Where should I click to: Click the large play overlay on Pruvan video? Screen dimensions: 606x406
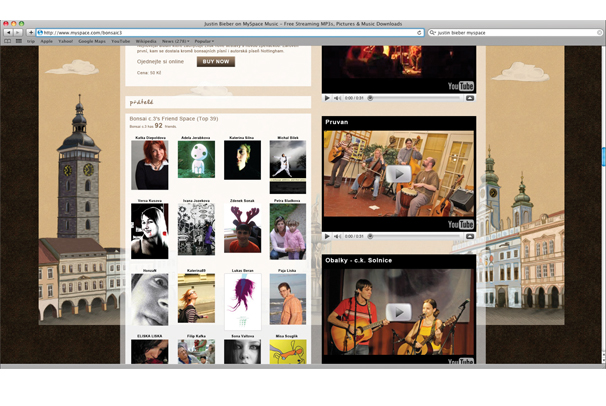(x=398, y=174)
